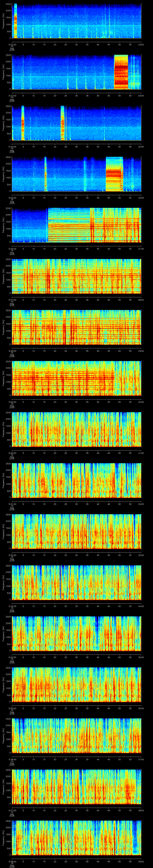
Task: Click the 31:00 end time label
Action: coord(141,453)
